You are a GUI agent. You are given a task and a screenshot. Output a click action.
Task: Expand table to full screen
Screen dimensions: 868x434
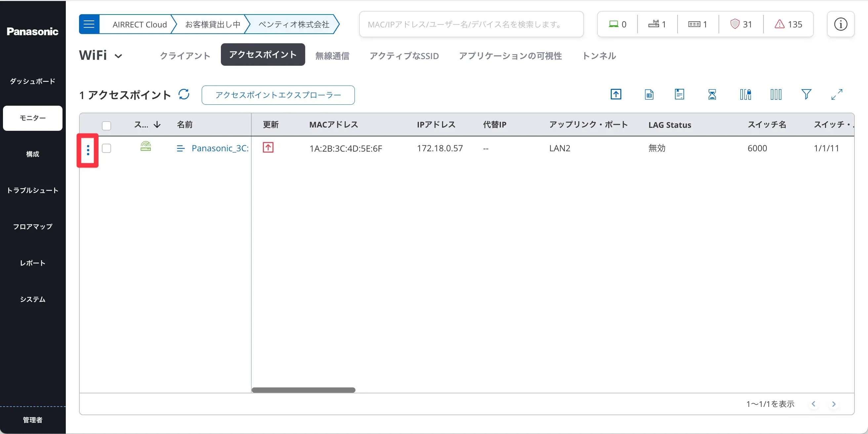click(836, 94)
